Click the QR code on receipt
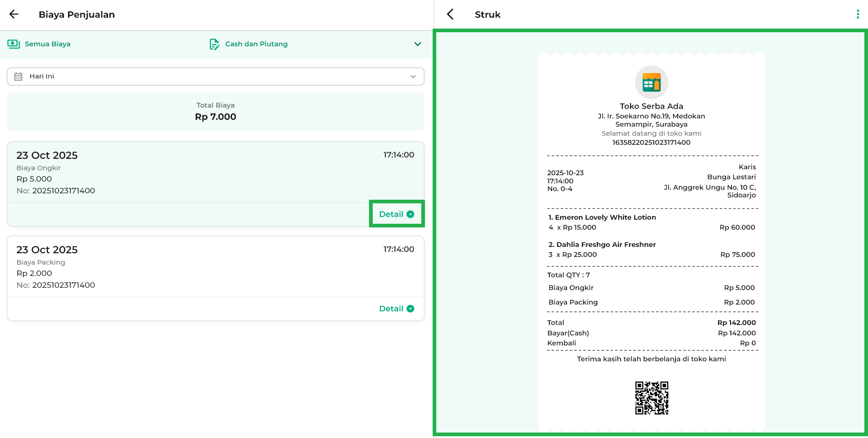 (x=651, y=398)
